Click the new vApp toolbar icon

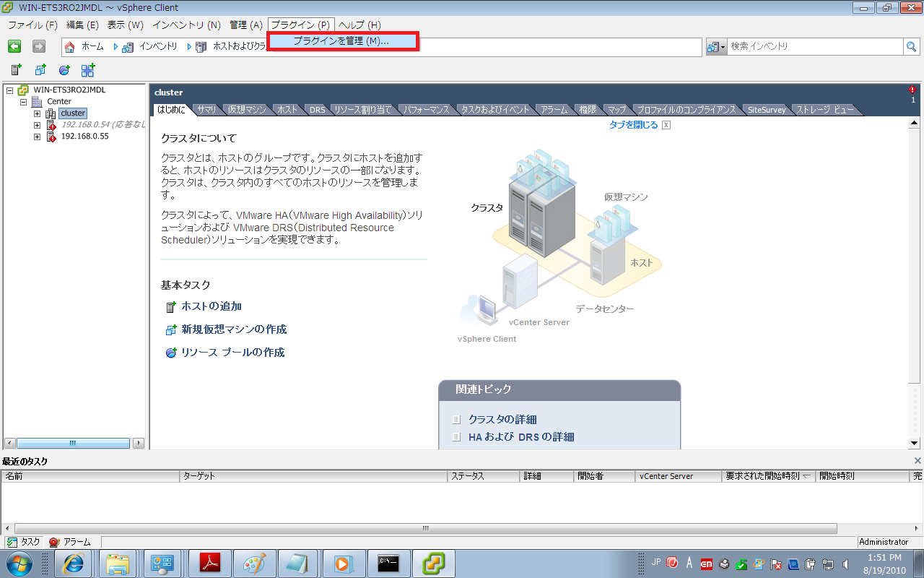(88, 70)
